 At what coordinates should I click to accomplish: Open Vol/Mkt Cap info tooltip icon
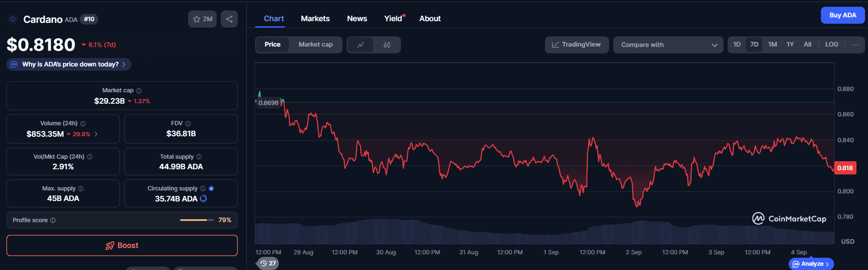[x=90, y=157]
